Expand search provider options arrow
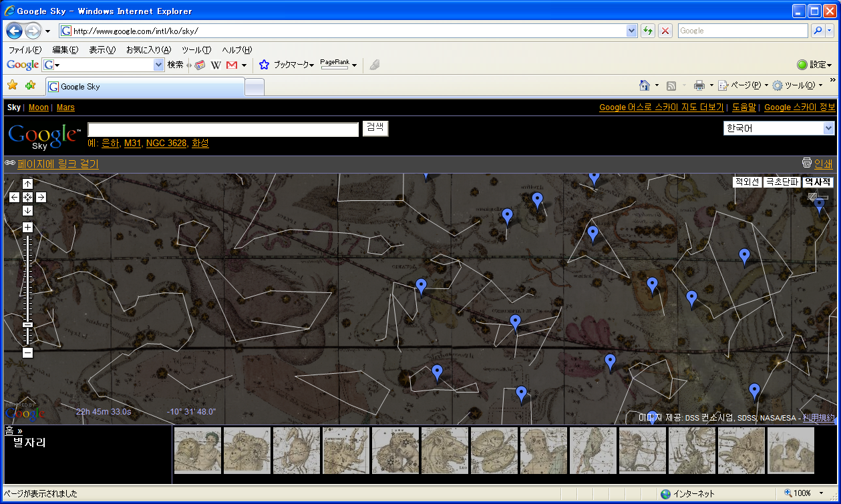The image size is (841, 504). coord(830,31)
